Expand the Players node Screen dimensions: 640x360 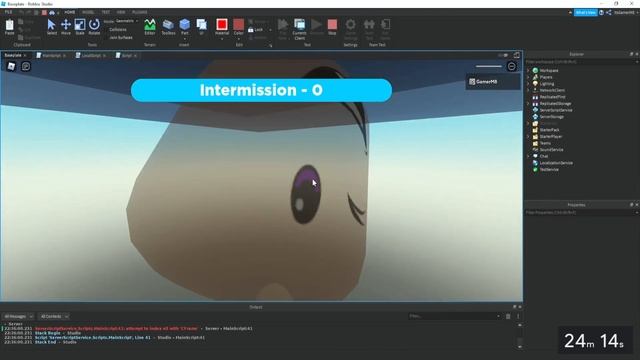pyautogui.click(x=528, y=77)
